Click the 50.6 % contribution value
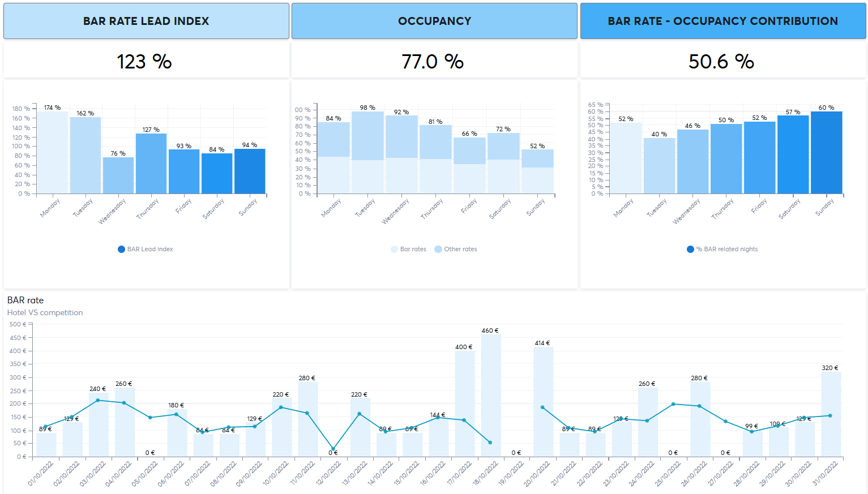Viewport: 868px width, 494px height. pyautogui.click(x=721, y=61)
